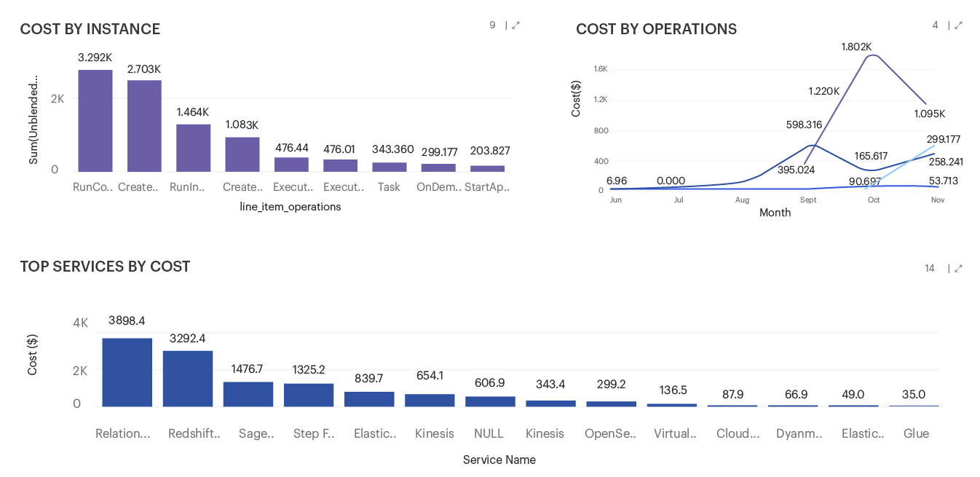Click the RunIn.. bar valued 1.464K
This screenshot has height=477, width=980.
click(x=193, y=148)
